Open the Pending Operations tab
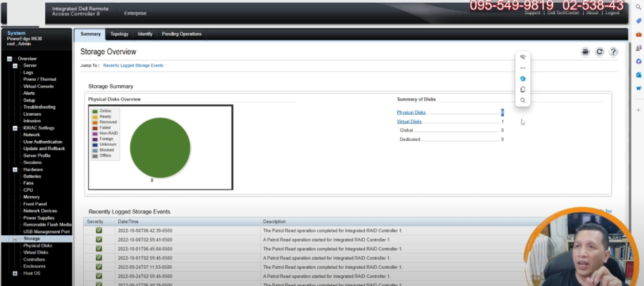Image resolution: width=644 pixels, height=286 pixels. tap(182, 34)
